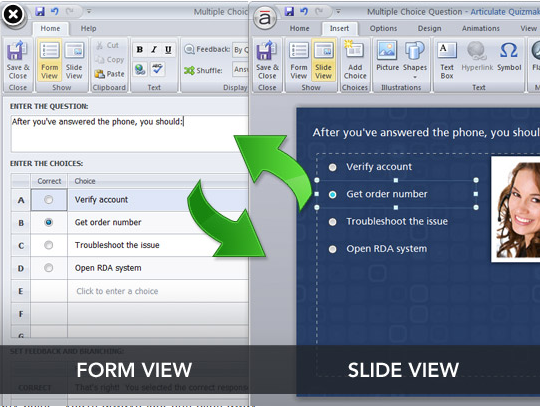Click the save icon in left quick access toolbar
This screenshot has height=407, width=540.
[x=40, y=11]
